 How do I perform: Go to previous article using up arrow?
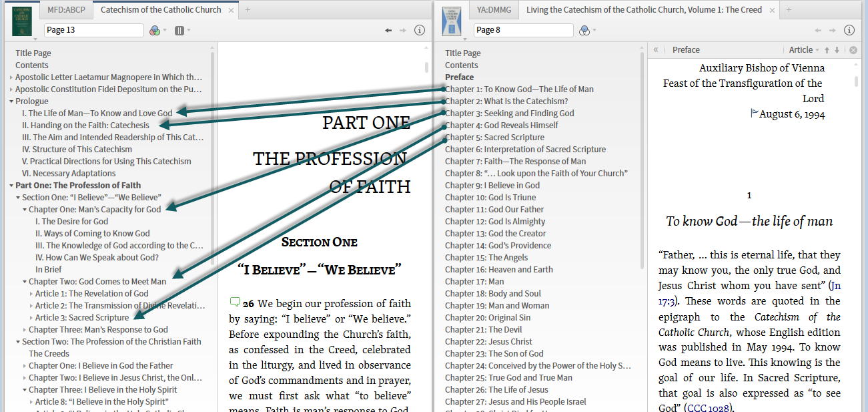pos(827,49)
